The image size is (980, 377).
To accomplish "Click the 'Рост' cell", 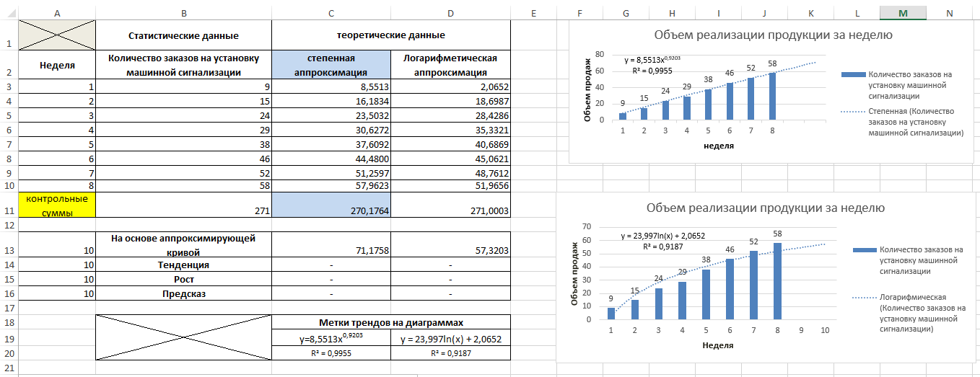I will [x=183, y=279].
